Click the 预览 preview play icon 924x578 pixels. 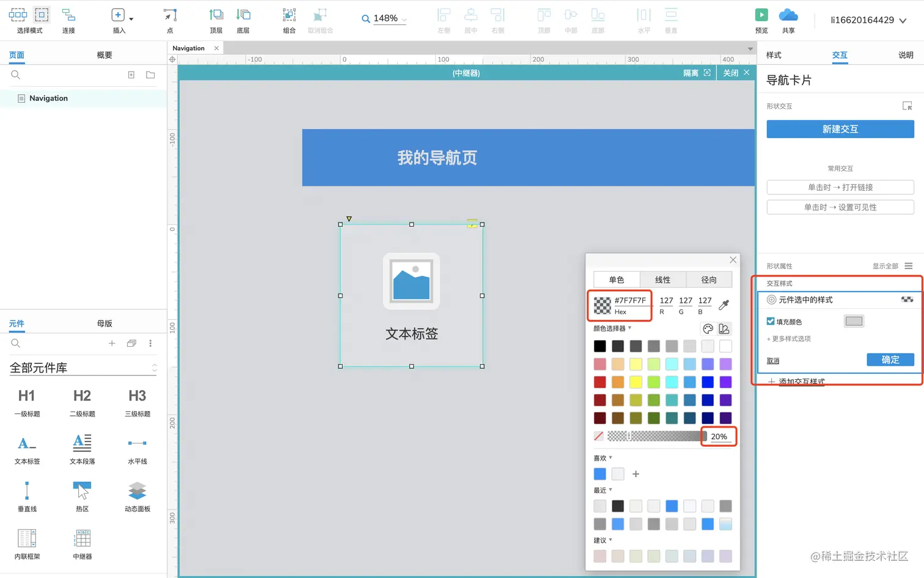point(761,15)
